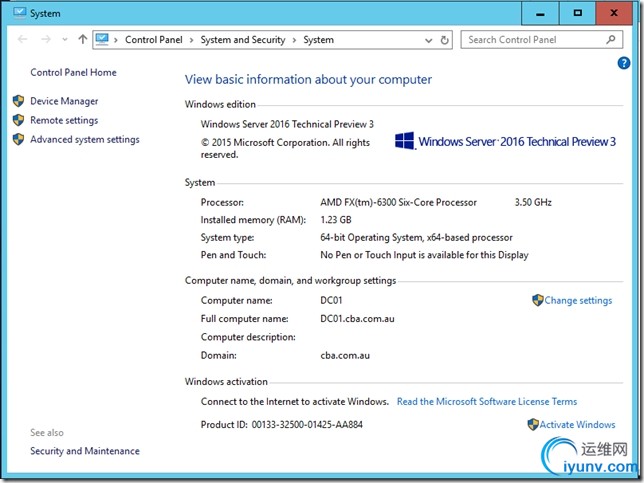The width and height of the screenshot is (644, 483).
Task: Click shield icon beside Device Manager
Action: pos(18,101)
